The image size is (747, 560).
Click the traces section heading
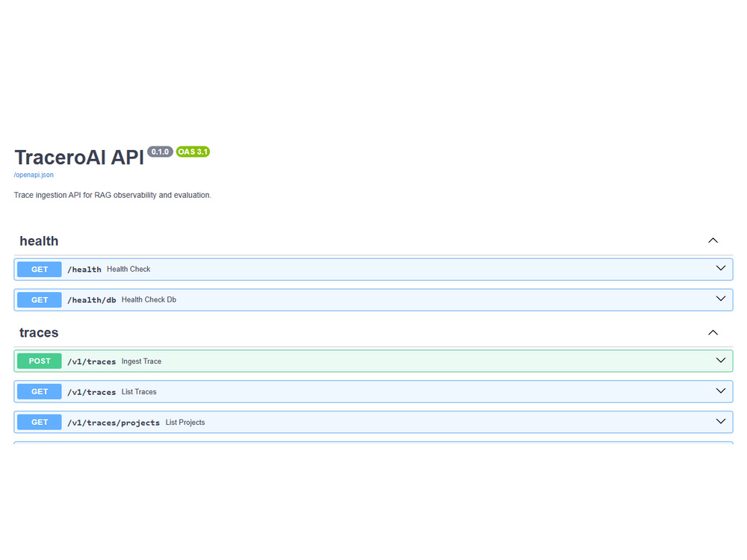click(39, 332)
